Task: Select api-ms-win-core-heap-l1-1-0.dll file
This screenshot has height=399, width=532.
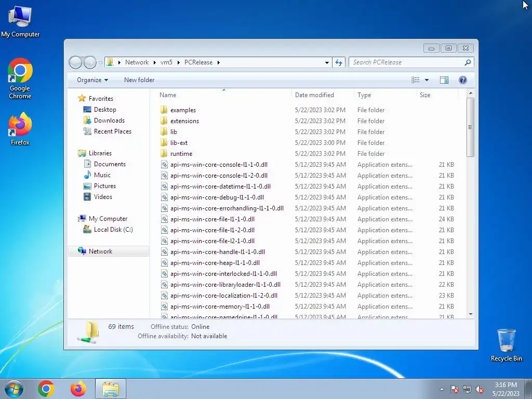Action: click(215, 263)
